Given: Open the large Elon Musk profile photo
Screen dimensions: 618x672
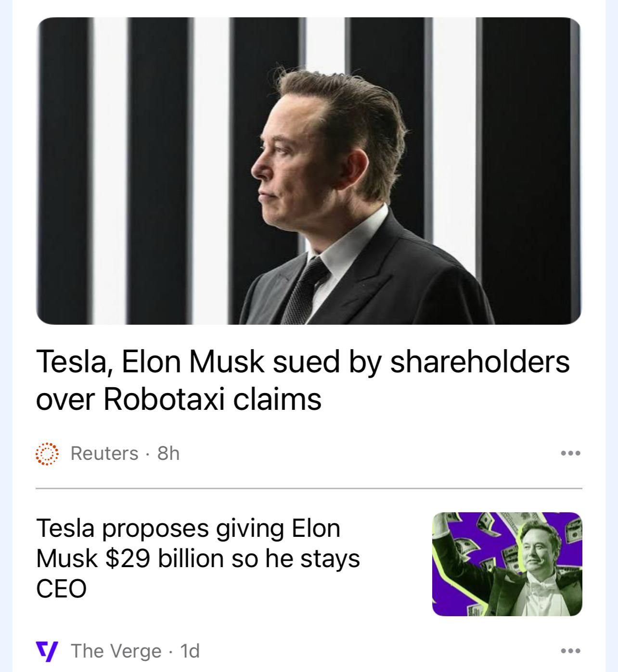Looking at the screenshot, I should click(309, 171).
